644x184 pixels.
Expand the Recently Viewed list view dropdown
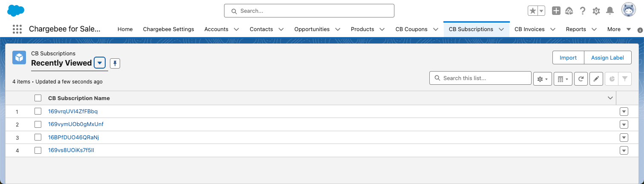click(99, 63)
